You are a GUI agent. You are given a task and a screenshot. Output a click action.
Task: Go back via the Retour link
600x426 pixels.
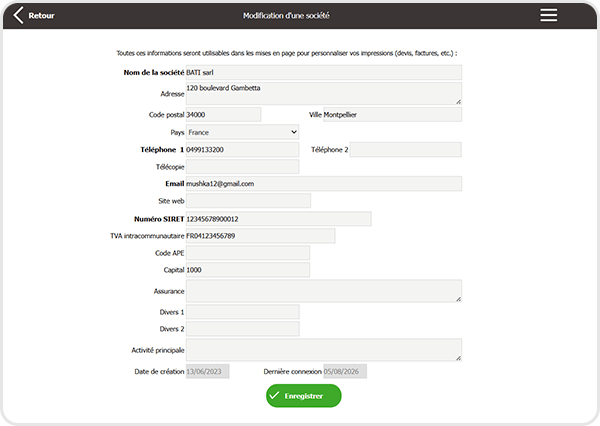[x=41, y=16]
